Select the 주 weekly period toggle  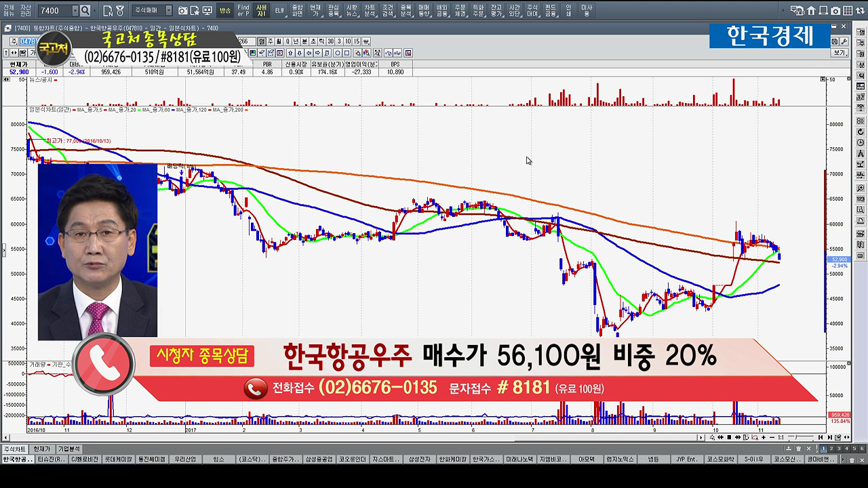pyautogui.click(x=271, y=41)
